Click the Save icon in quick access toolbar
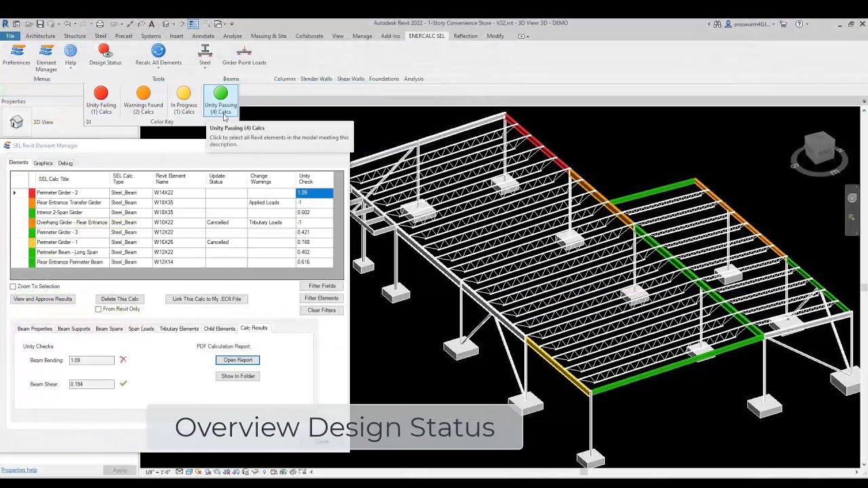868x488 pixels. (40, 24)
